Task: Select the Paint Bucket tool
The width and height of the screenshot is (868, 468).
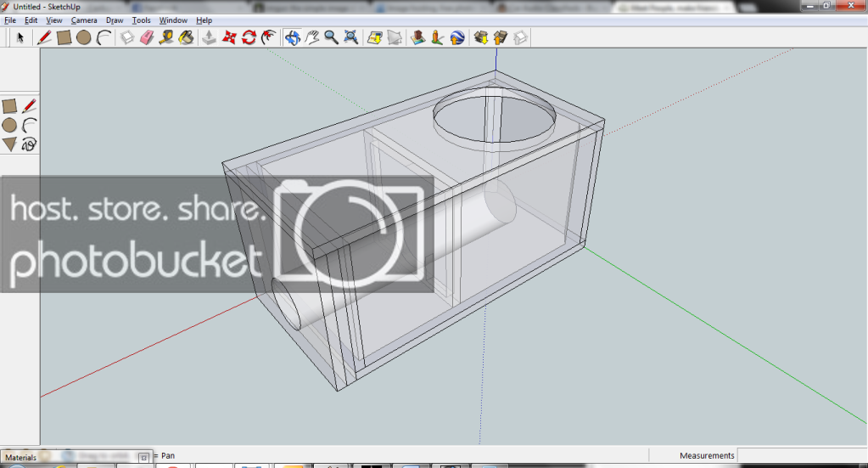Action: pos(186,37)
